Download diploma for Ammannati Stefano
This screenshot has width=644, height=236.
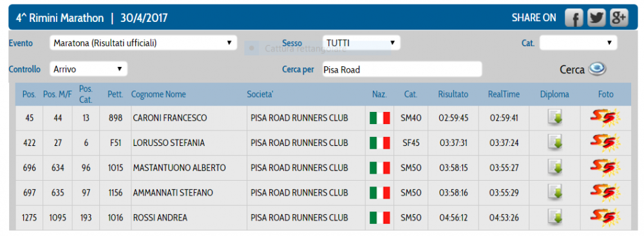pos(555,192)
